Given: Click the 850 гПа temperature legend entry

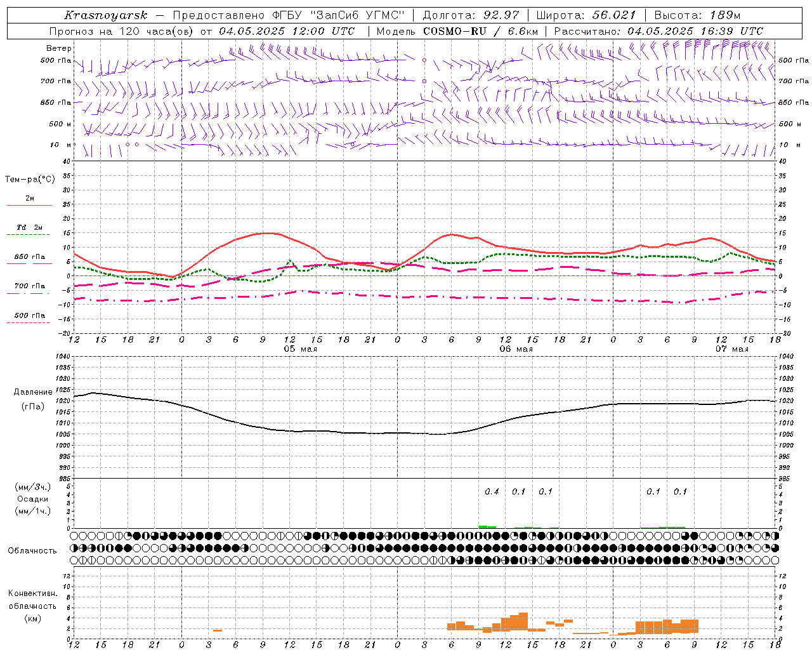Looking at the screenshot, I should point(30,257).
